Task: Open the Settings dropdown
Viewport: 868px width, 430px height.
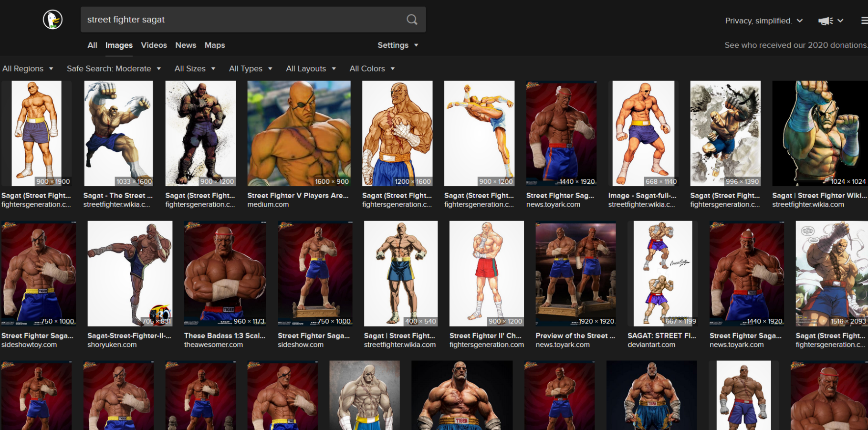Action: click(397, 45)
